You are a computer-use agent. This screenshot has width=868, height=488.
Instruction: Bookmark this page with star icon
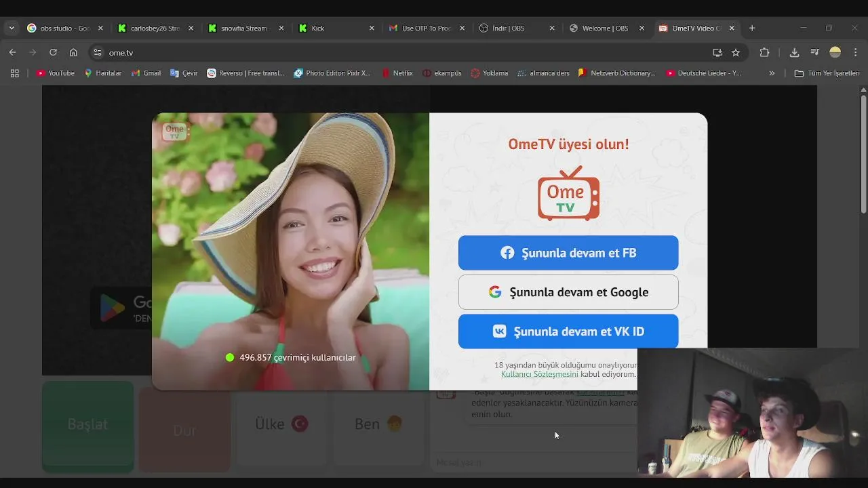pyautogui.click(x=736, y=52)
